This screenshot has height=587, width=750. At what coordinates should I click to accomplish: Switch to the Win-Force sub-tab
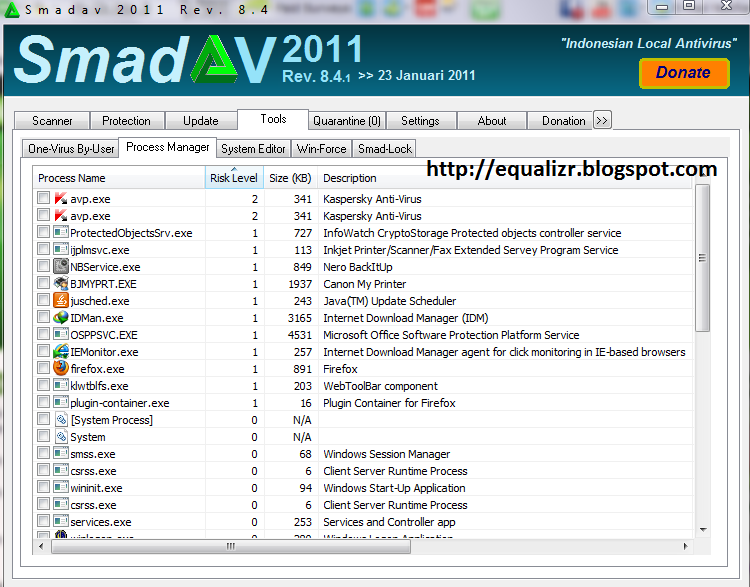click(x=321, y=149)
